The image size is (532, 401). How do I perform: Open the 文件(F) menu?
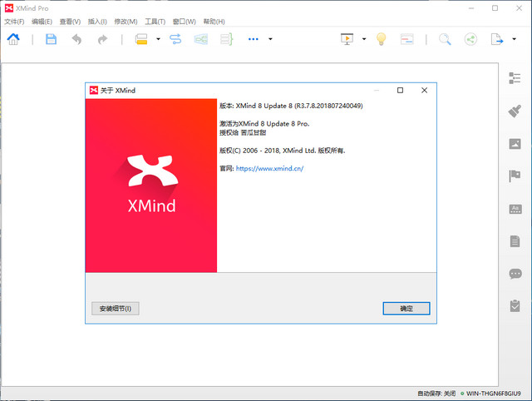click(x=14, y=22)
